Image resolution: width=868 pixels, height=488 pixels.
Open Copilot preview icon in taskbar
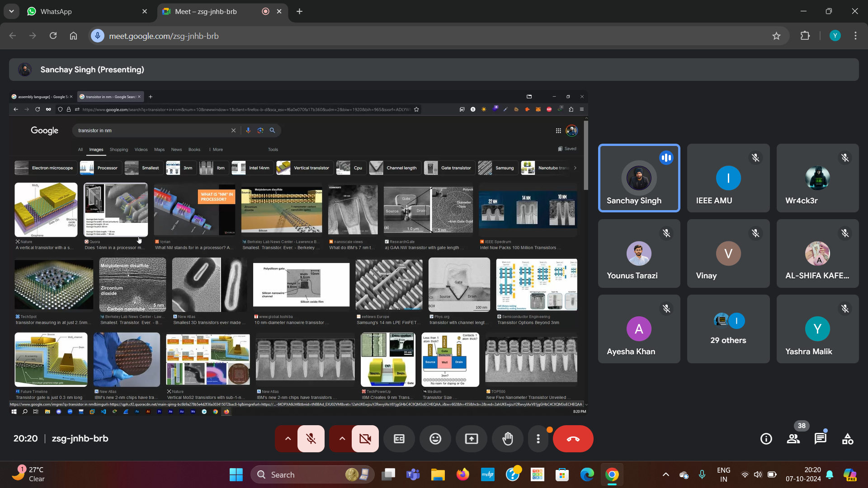(850, 474)
